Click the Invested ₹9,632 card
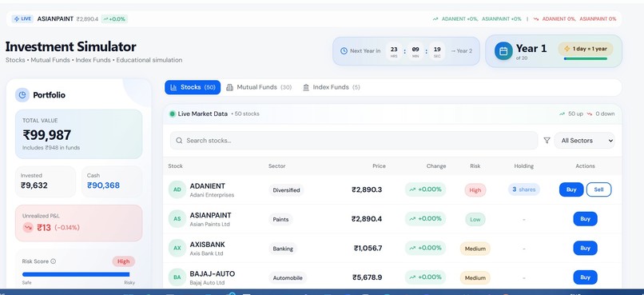644x295 pixels. [46, 181]
